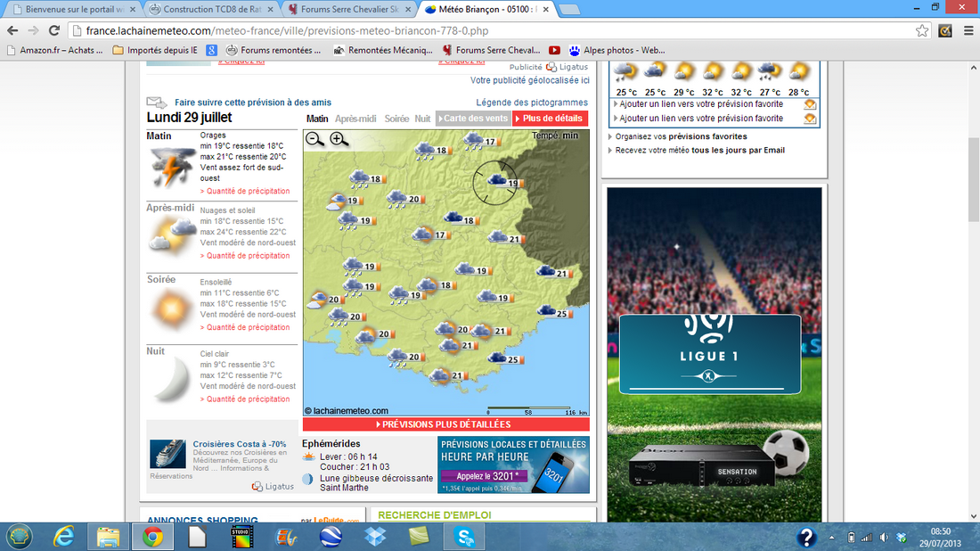
Task: Click the envelope icon beside 'Faire suivre cette prévision'
Action: (156, 102)
